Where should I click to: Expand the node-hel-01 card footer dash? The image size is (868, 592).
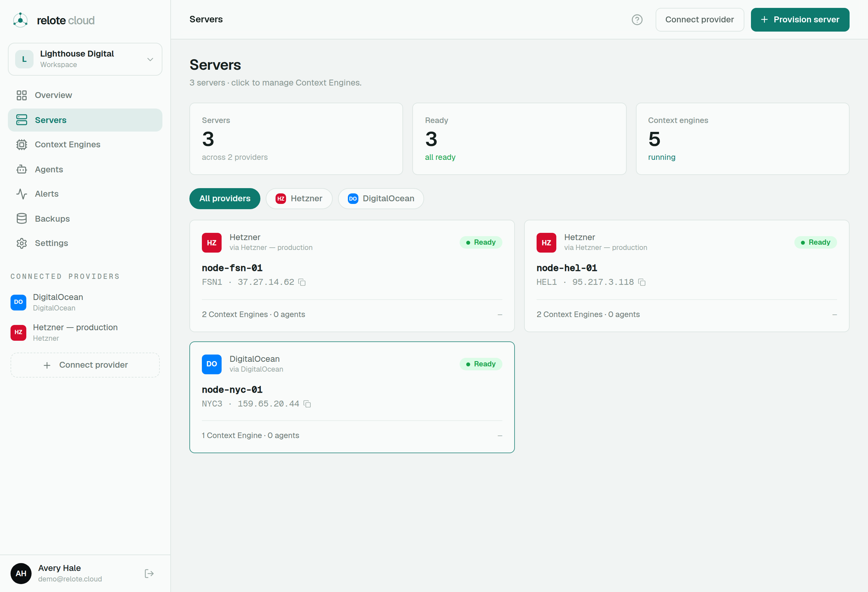click(834, 315)
